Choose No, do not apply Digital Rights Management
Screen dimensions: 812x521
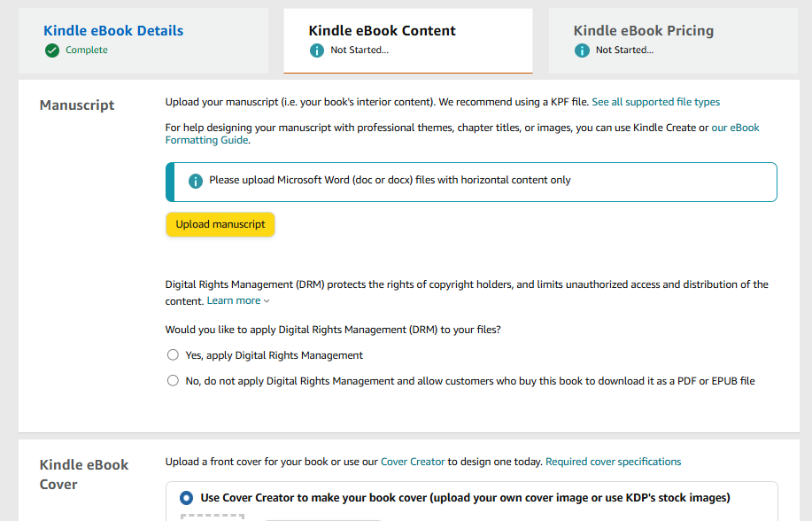tap(173, 381)
